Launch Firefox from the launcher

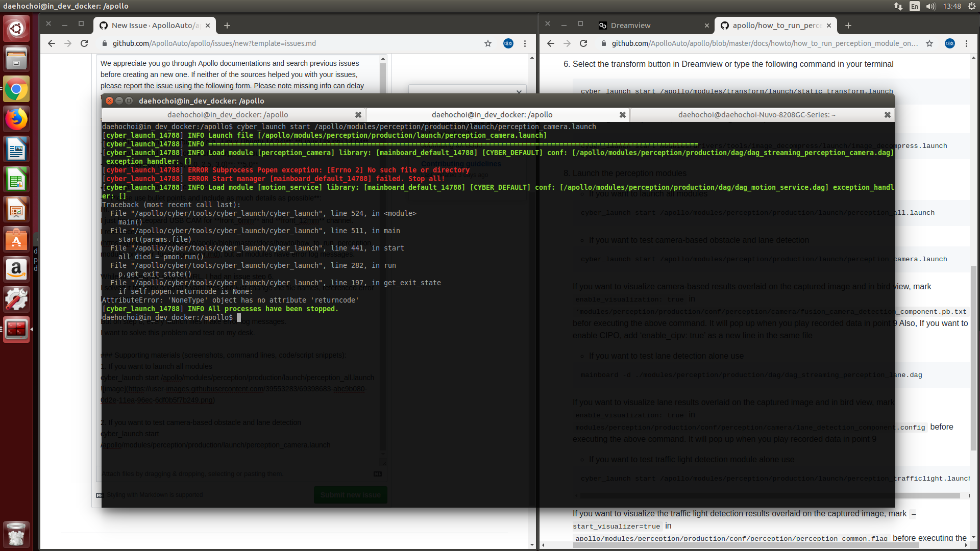(x=16, y=119)
